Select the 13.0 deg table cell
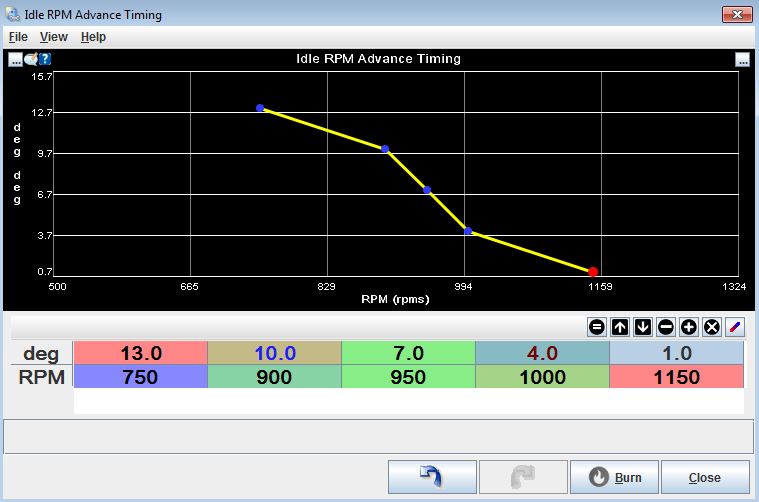759x502 pixels. coord(141,353)
